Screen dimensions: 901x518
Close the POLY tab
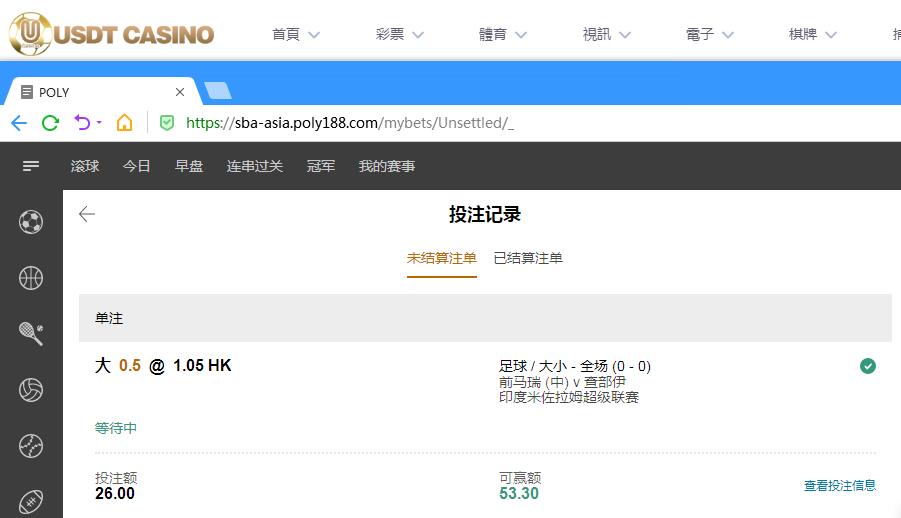[180, 92]
